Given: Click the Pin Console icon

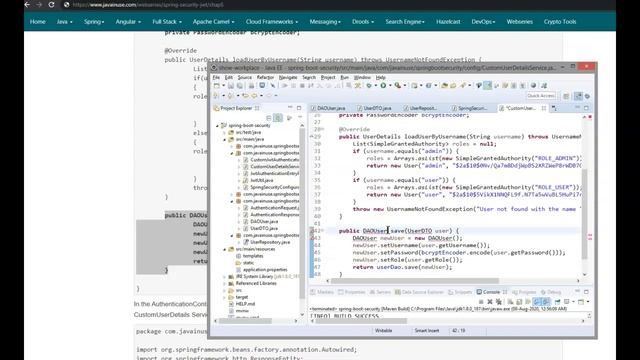Looking at the screenshot, I should (x=557, y=302).
